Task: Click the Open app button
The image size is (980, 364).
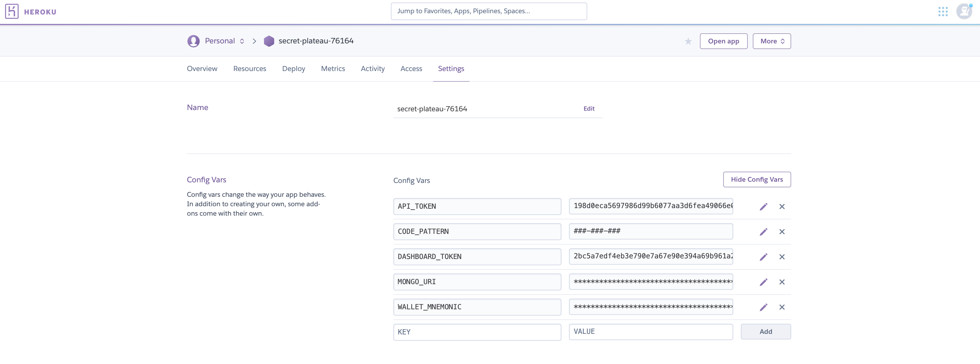Action: click(x=723, y=41)
